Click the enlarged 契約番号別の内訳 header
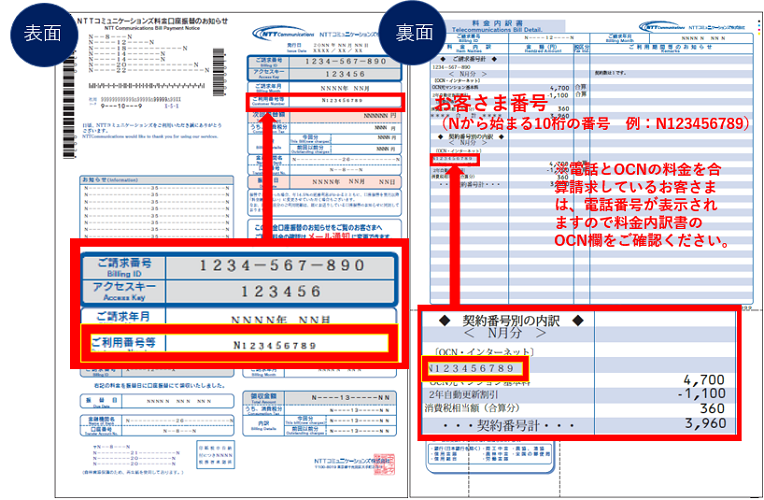 (511, 321)
